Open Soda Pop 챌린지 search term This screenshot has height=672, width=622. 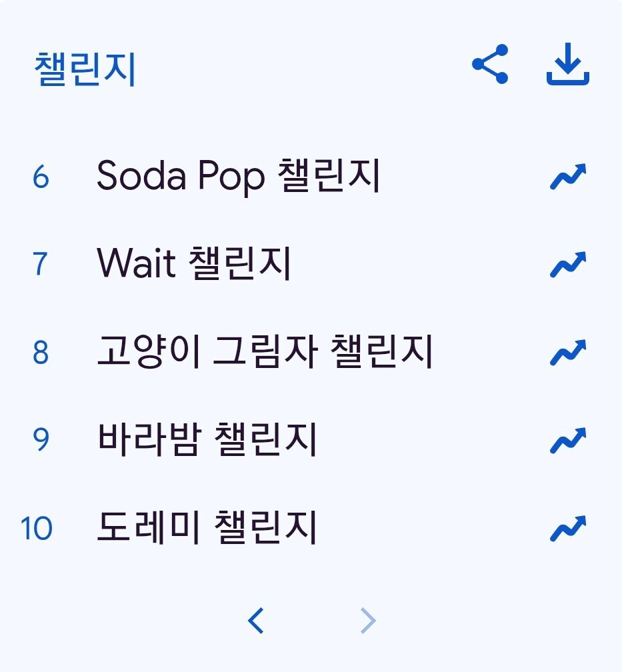pyautogui.click(x=239, y=176)
